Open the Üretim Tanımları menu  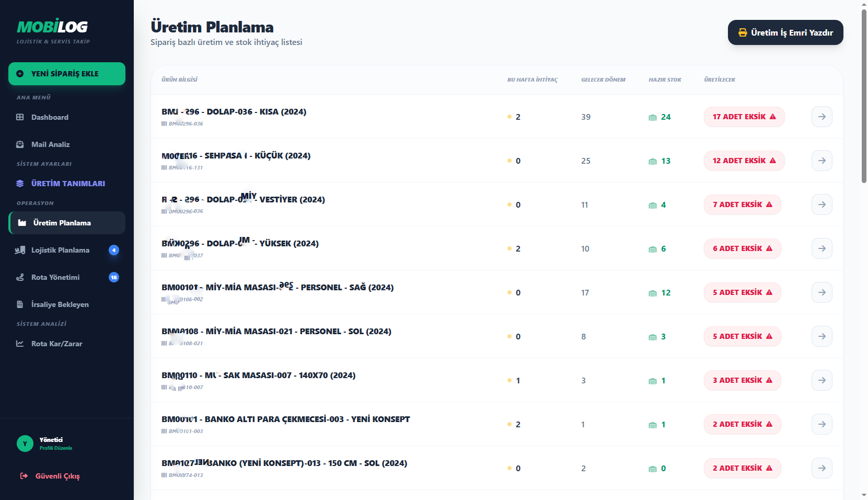point(67,184)
